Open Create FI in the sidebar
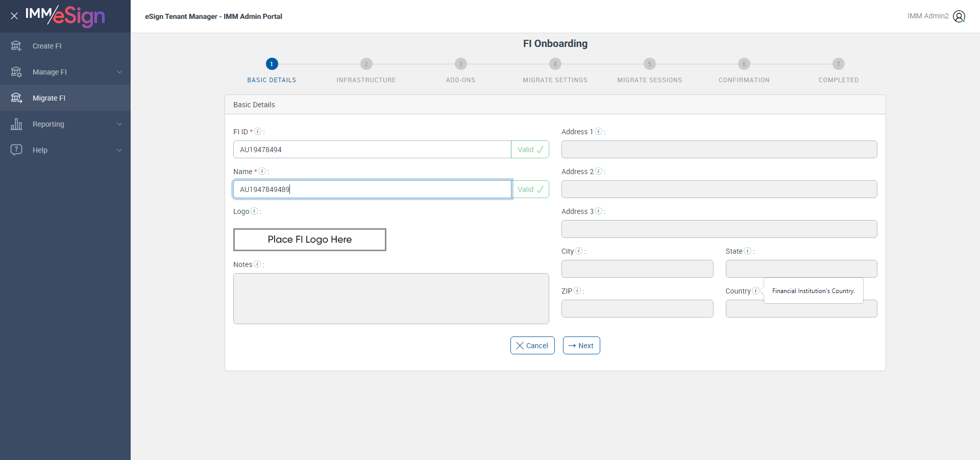This screenshot has height=460, width=980. [47, 46]
